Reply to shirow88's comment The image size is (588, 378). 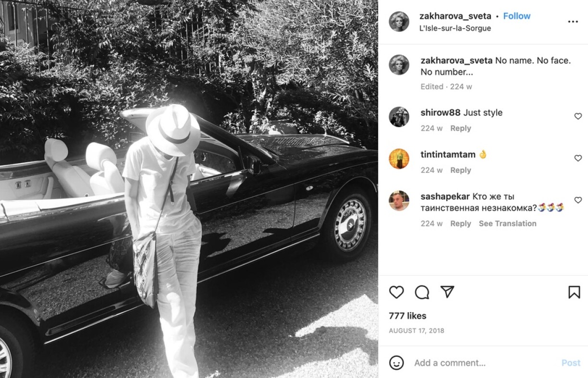coord(461,128)
